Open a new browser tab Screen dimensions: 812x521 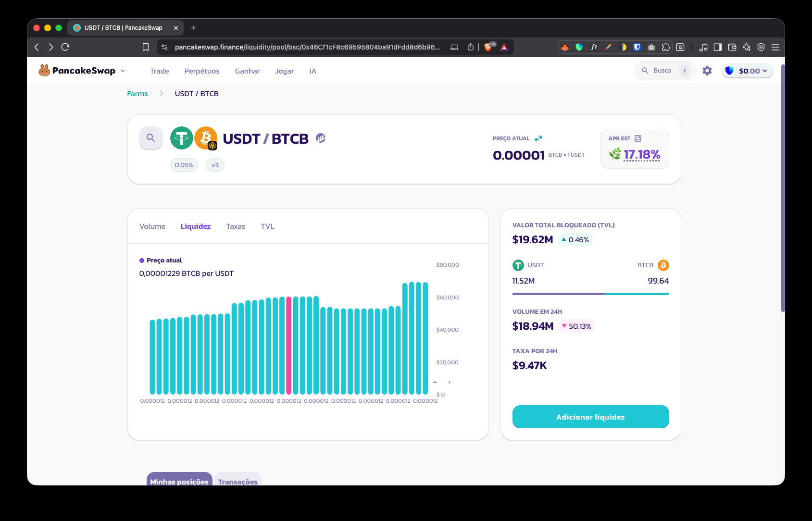(194, 28)
